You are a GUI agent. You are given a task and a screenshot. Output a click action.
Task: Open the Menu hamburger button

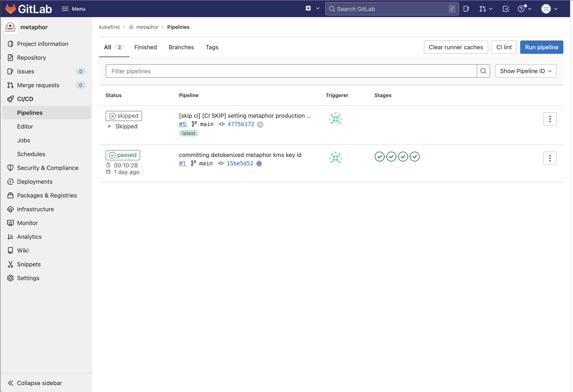[x=74, y=9]
